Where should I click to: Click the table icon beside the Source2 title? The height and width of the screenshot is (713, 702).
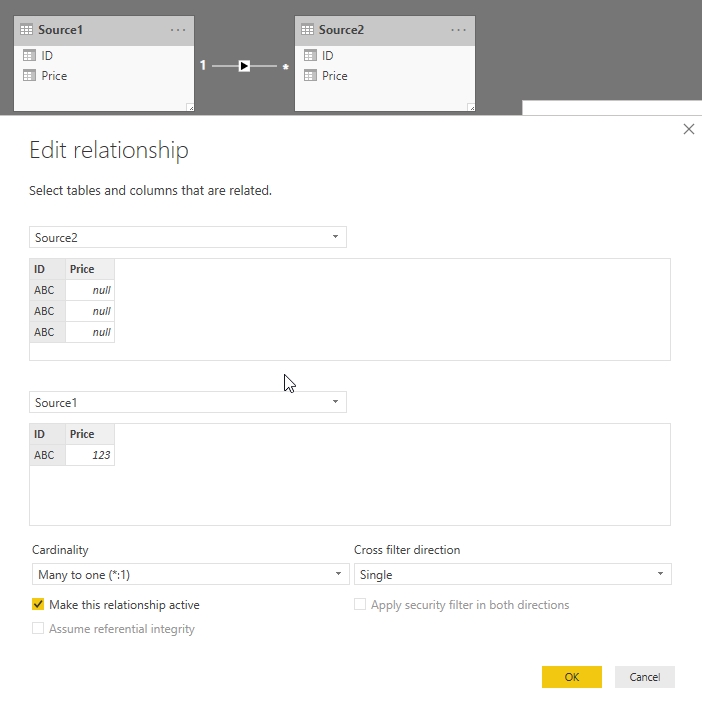[x=307, y=30]
